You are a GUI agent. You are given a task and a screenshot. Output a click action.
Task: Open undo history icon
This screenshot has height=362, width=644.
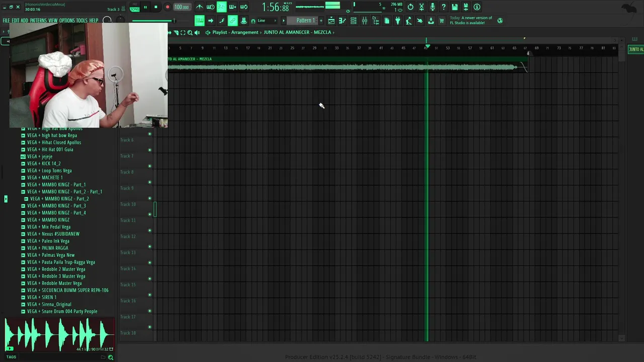(411, 7)
